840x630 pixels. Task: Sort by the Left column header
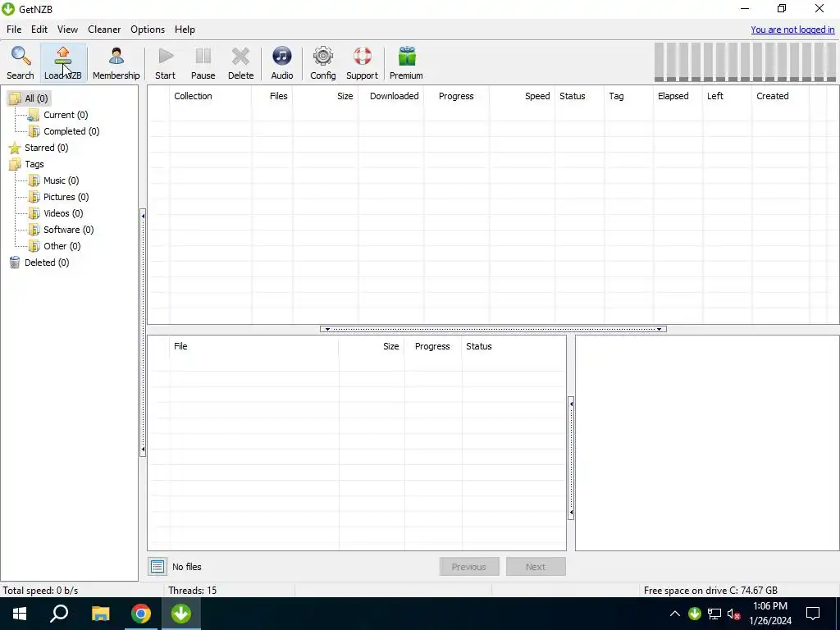point(728,96)
